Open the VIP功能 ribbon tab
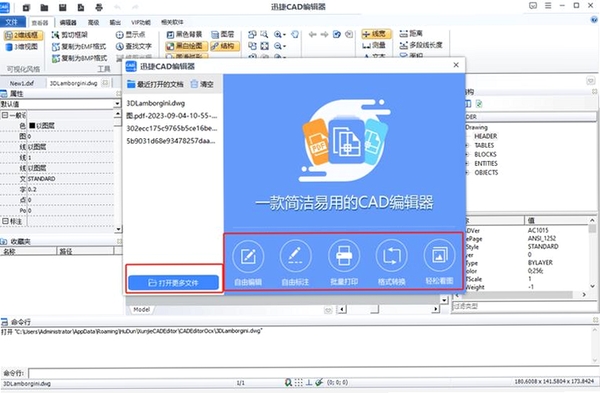This screenshot has height=393, width=600. tap(141, 23)
